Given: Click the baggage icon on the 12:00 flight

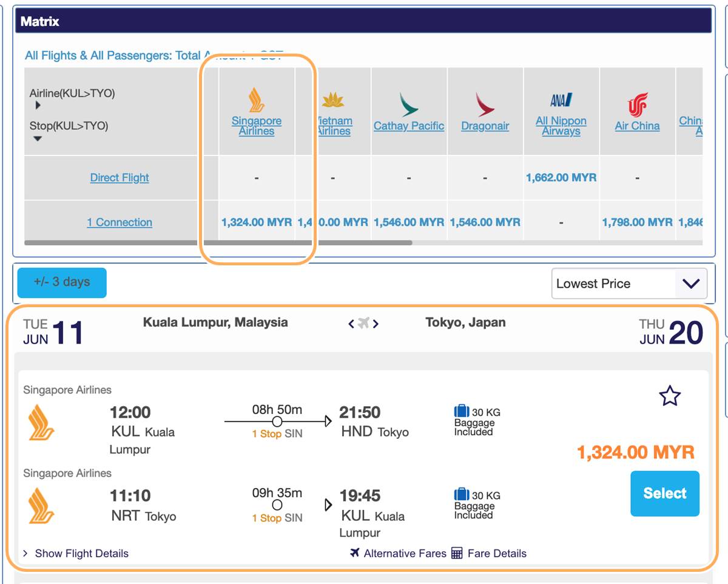Looking at the screenshot, I should click(462, 412).
